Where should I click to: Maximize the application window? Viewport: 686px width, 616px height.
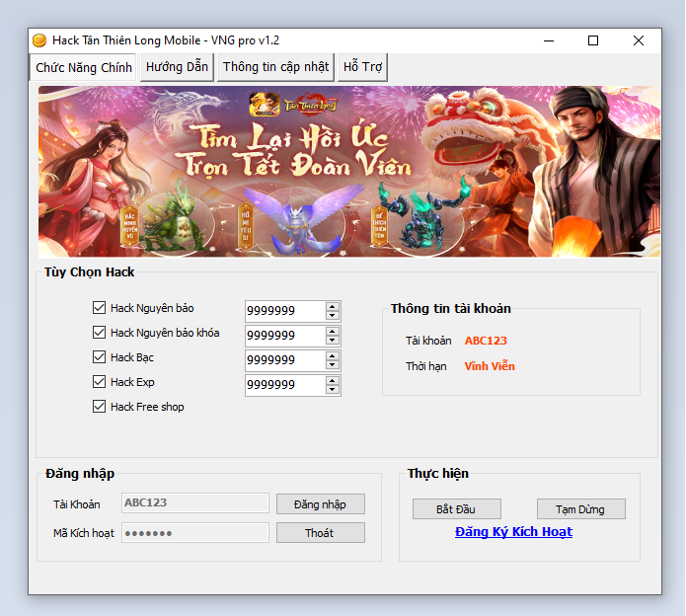[593, 40]
